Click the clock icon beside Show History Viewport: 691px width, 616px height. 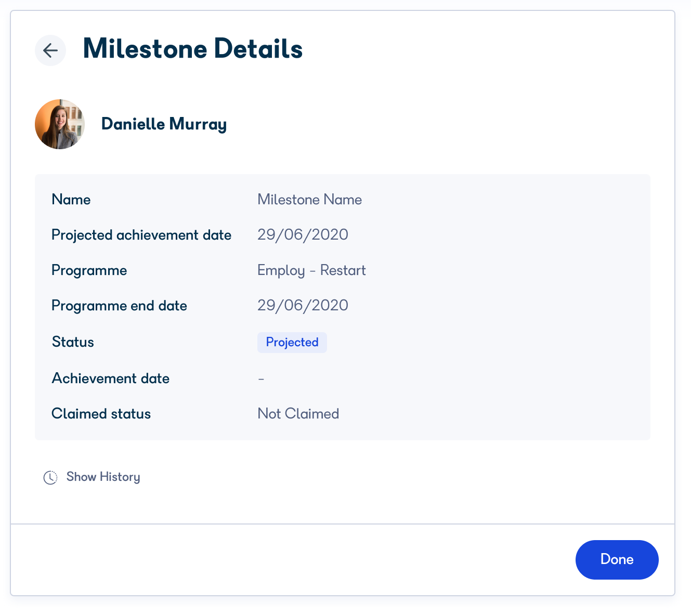50,477
